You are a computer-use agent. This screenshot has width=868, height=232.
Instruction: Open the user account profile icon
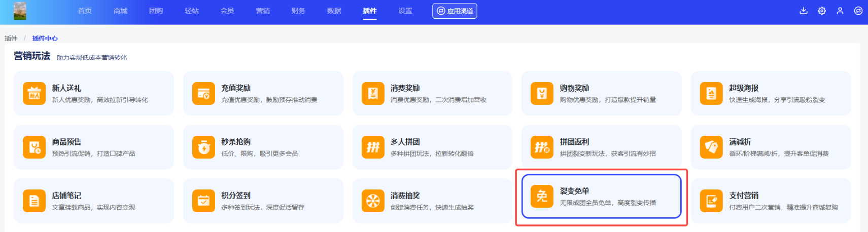(840, 11)
